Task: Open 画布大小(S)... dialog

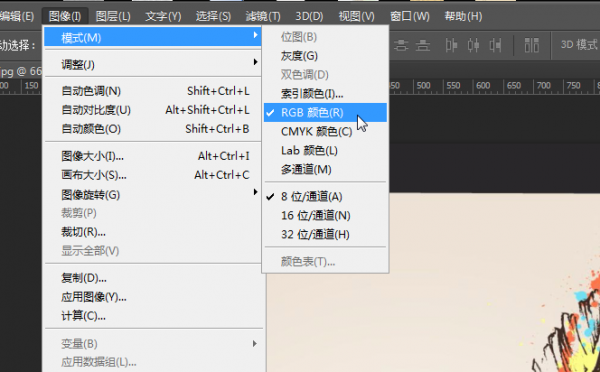Action: [153, 175]
